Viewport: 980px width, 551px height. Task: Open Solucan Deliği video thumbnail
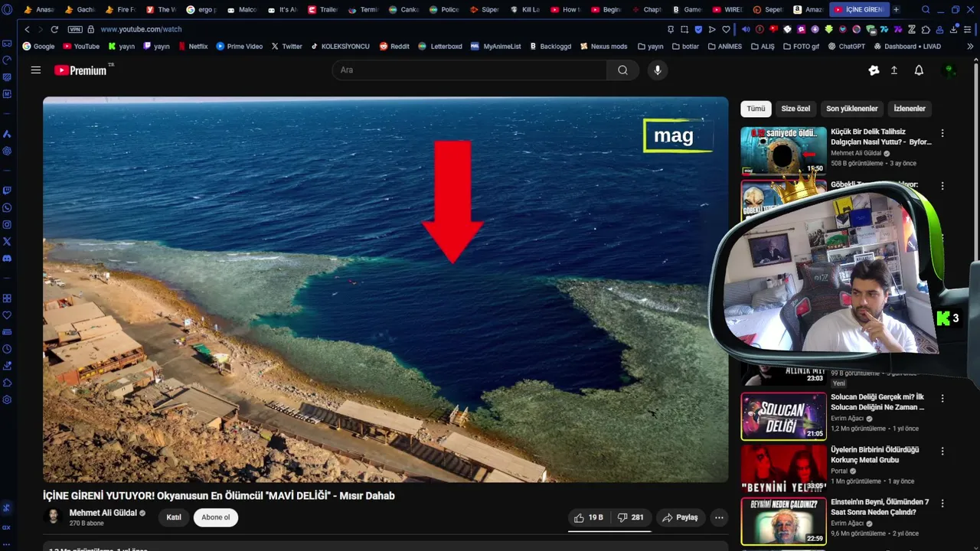pyautogui.click(x=783, y=416)
